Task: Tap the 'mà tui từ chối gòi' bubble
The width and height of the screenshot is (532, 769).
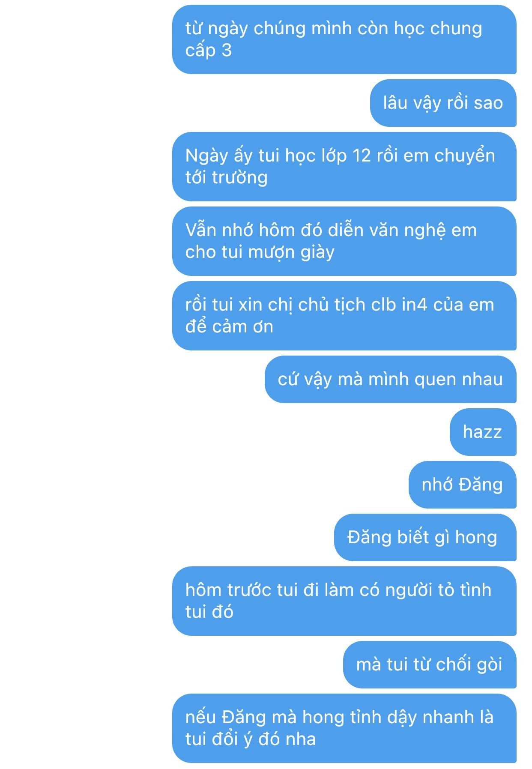Action: point(430,664)
